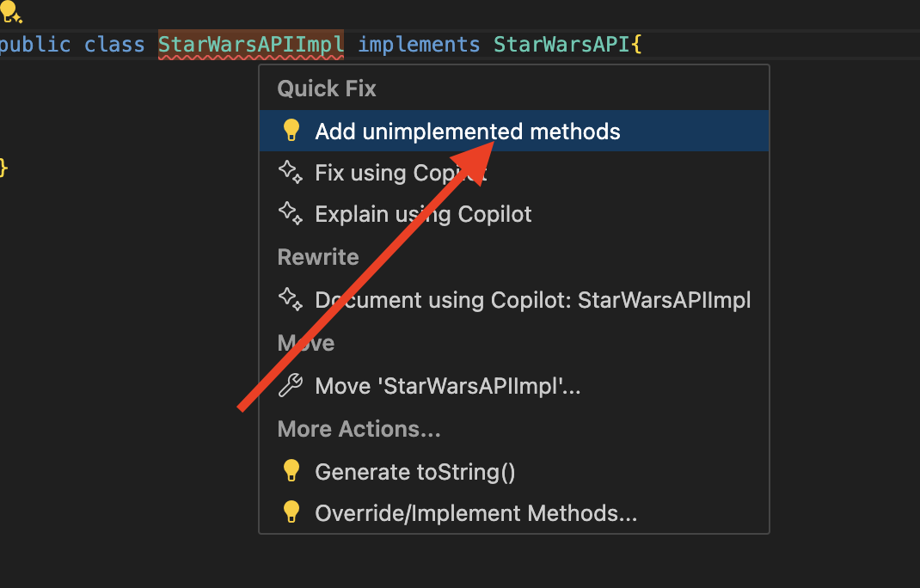
Task: Click wrench icon beside Move 'StarWarsAPIImpl'
Action: 291,385
